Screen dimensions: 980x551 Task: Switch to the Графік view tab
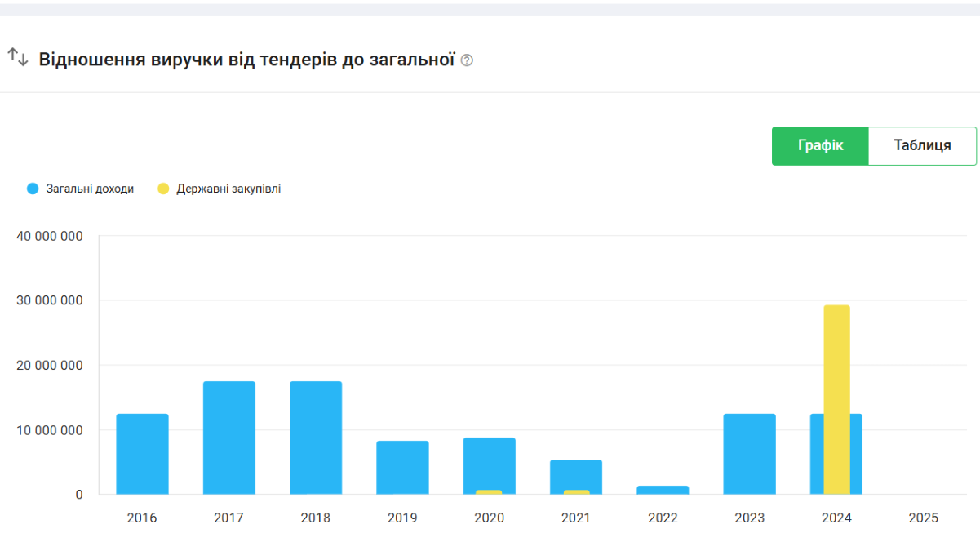pyautogui.click(x=820, y=146)
